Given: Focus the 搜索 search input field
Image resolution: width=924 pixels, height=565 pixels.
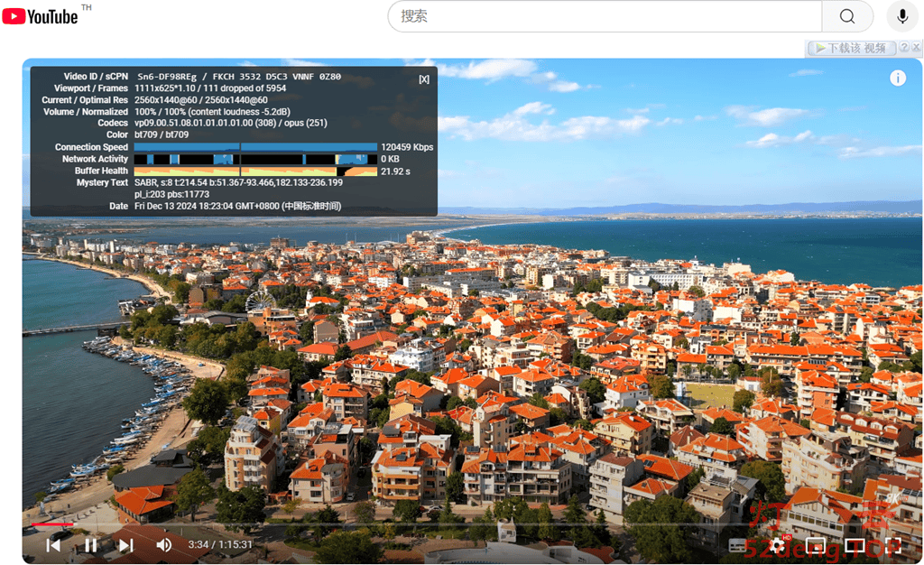Looking at the screenshot, I should click(x=605, y=16).
